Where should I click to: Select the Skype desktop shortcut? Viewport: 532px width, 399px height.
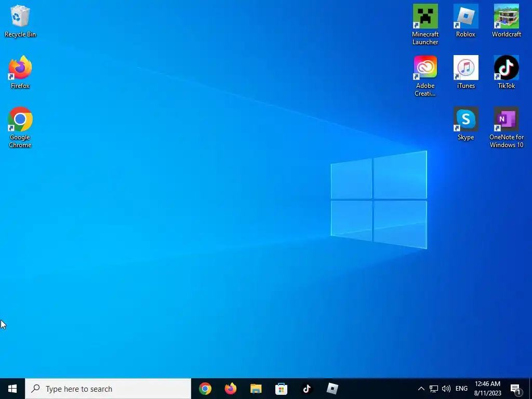point(465,124)
